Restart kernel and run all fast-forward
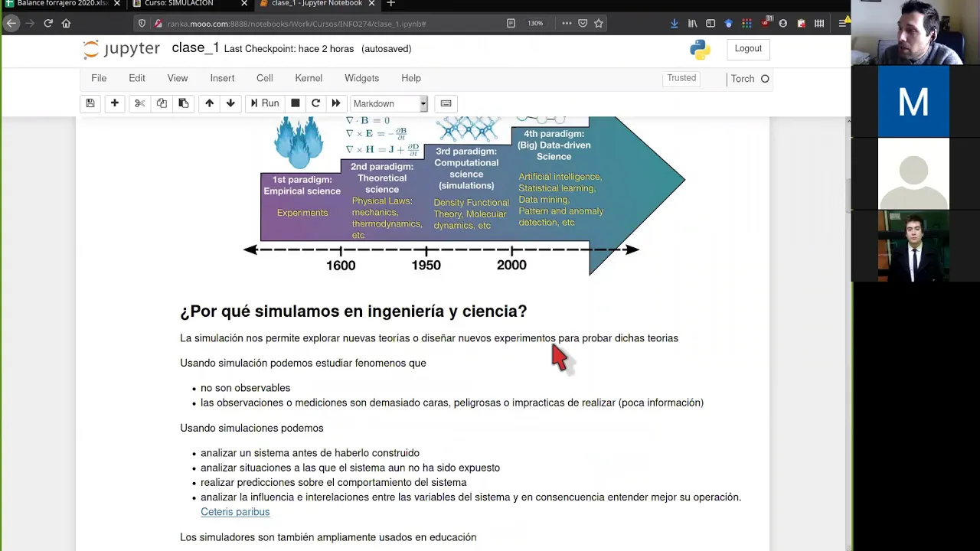 pyautogui.click(x=336, y=103)
